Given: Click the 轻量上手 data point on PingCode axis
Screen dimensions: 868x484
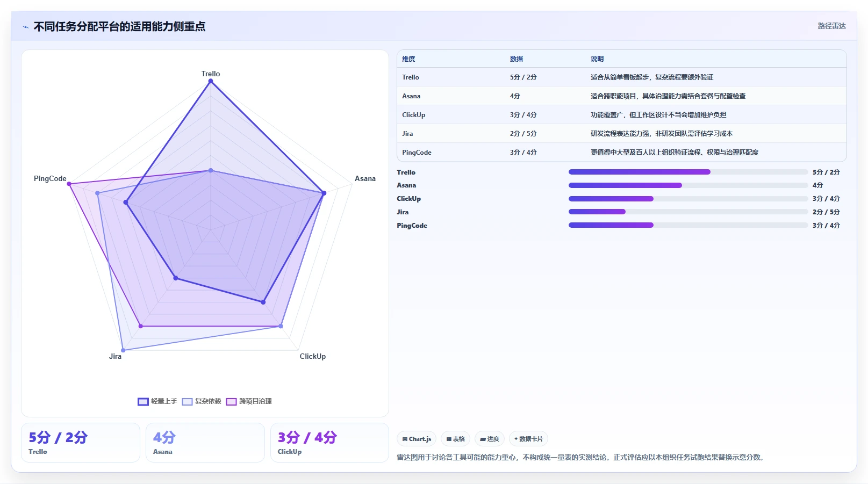Looking at the screenshot, I should pyautogui.click(x=126, y=203).
